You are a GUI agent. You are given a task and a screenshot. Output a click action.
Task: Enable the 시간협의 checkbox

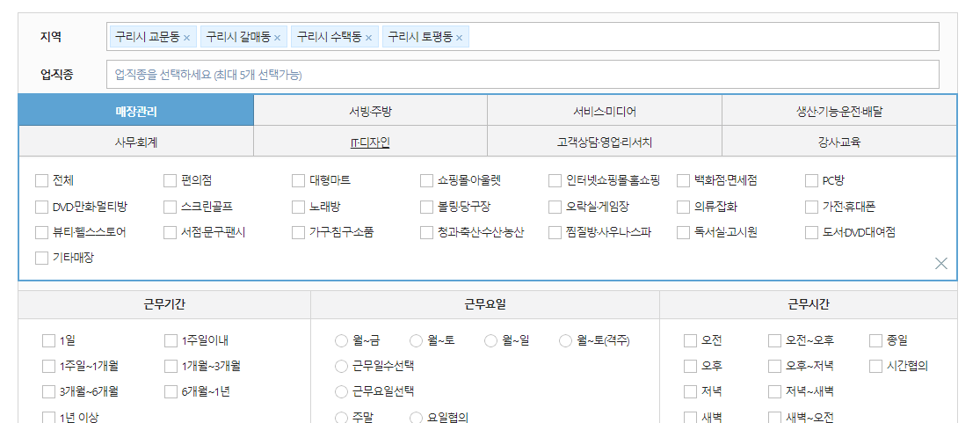click(875, 366)
